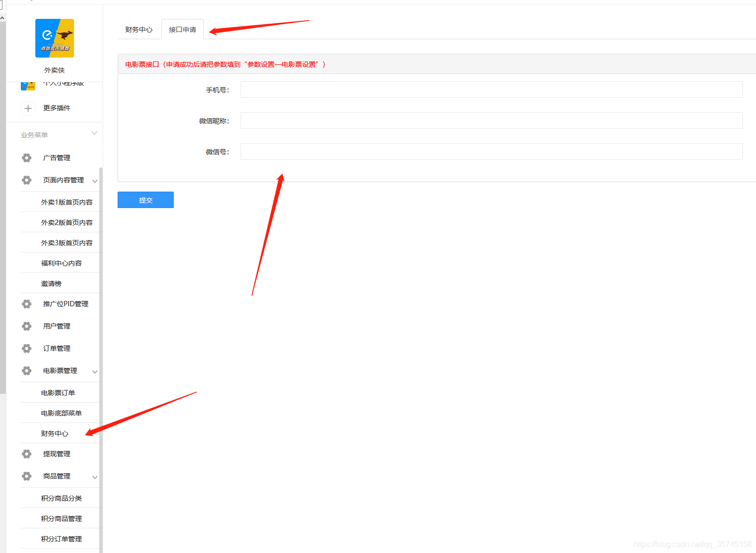Collapse the 电影票管理 submenu arrow
Screen dimensions: 756x553
point(95,372)
